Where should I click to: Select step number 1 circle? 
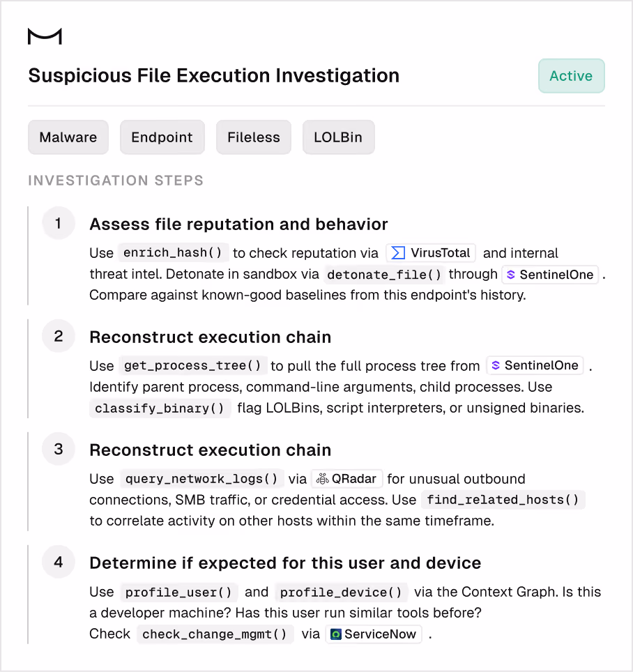tap(59, 223)
